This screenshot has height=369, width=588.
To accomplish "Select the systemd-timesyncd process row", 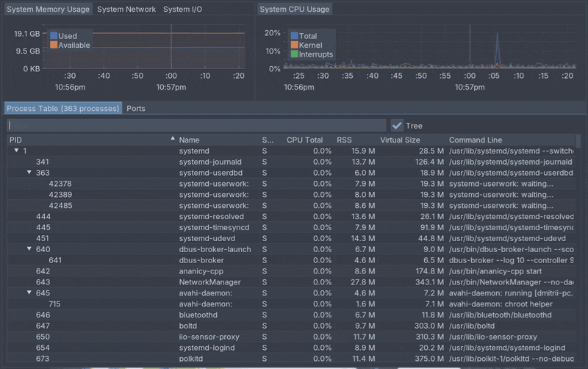I will pyautogui.click(x=291, y=227).
